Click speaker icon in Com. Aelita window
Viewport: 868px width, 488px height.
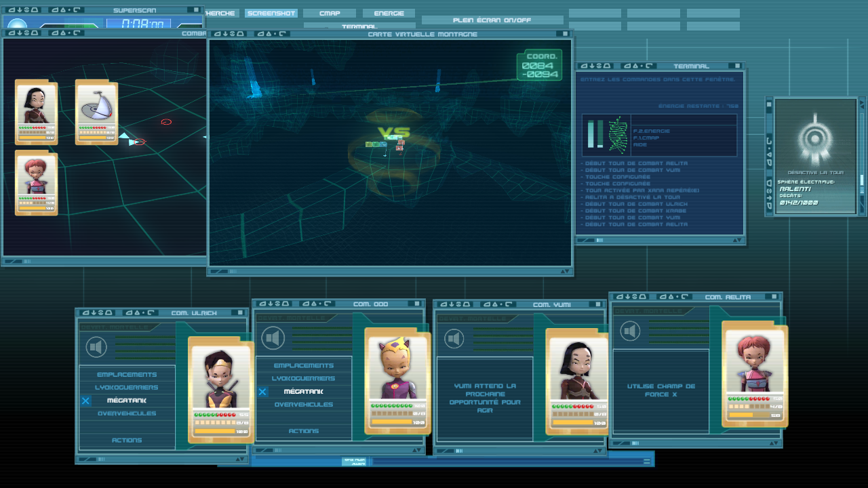point(630,331)
